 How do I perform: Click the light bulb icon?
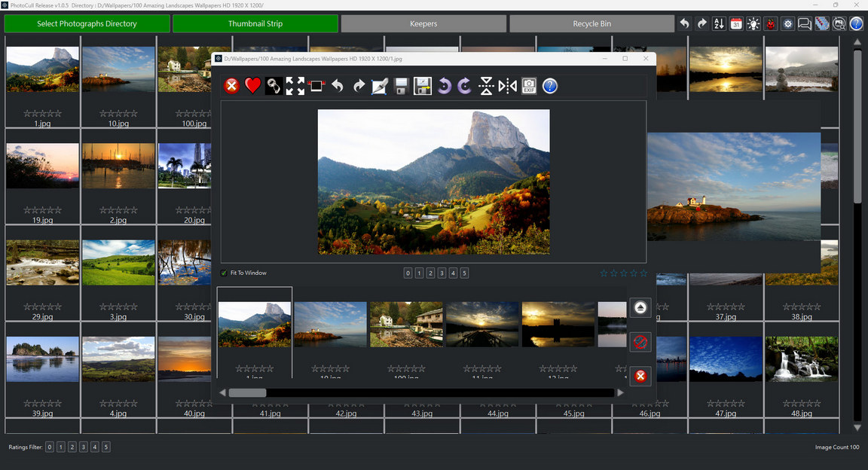click(753, 24)
